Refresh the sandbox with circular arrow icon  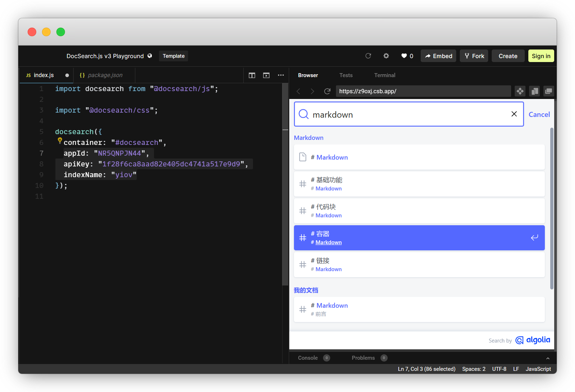click(x=368, y=56)
